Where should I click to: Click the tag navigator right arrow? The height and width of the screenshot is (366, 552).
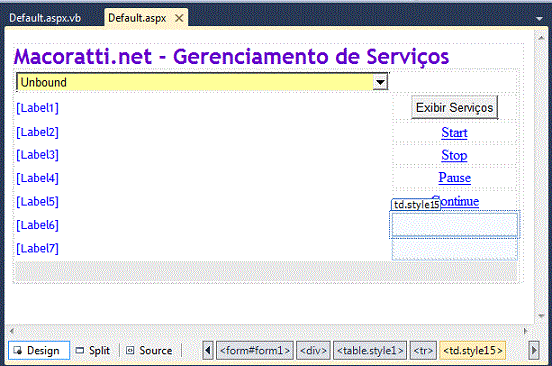coord(534,350)
